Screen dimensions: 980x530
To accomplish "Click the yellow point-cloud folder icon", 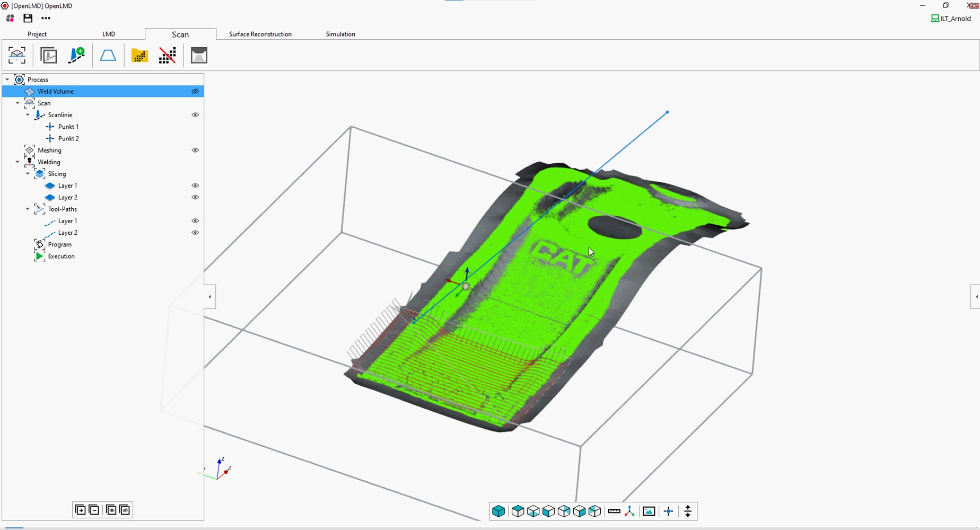I will click(x=139, y=56).
